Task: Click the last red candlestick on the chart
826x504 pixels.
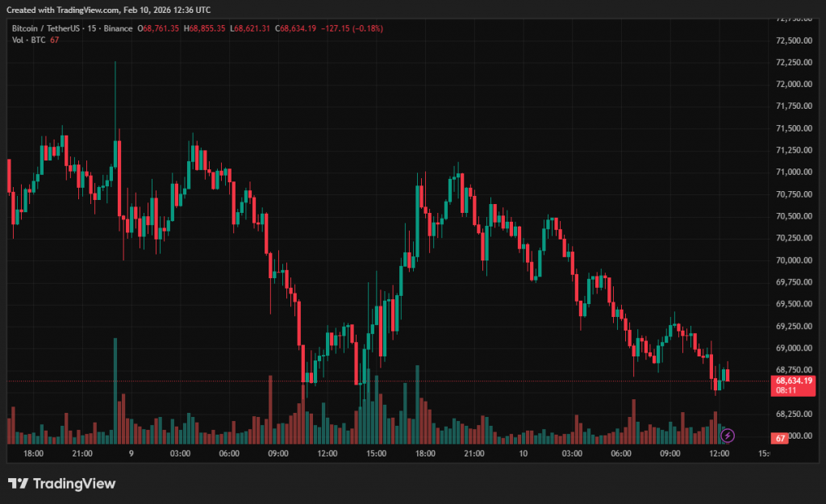Action: [x=728, y=375]
